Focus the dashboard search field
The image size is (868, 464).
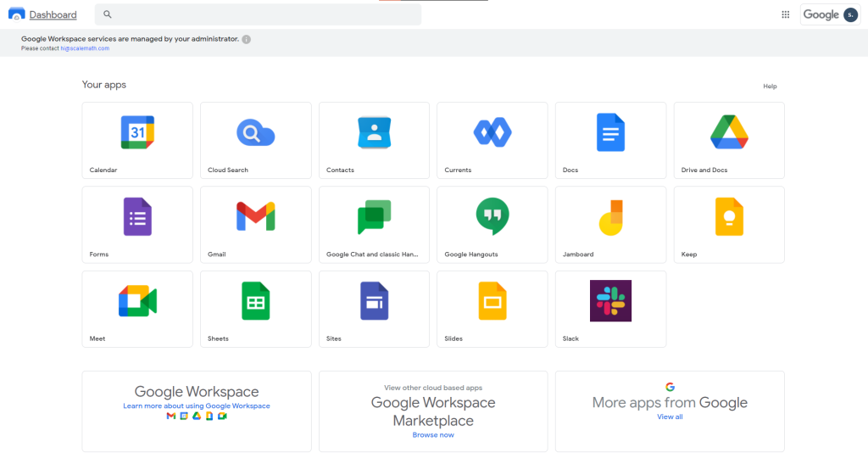click(258, 14)
